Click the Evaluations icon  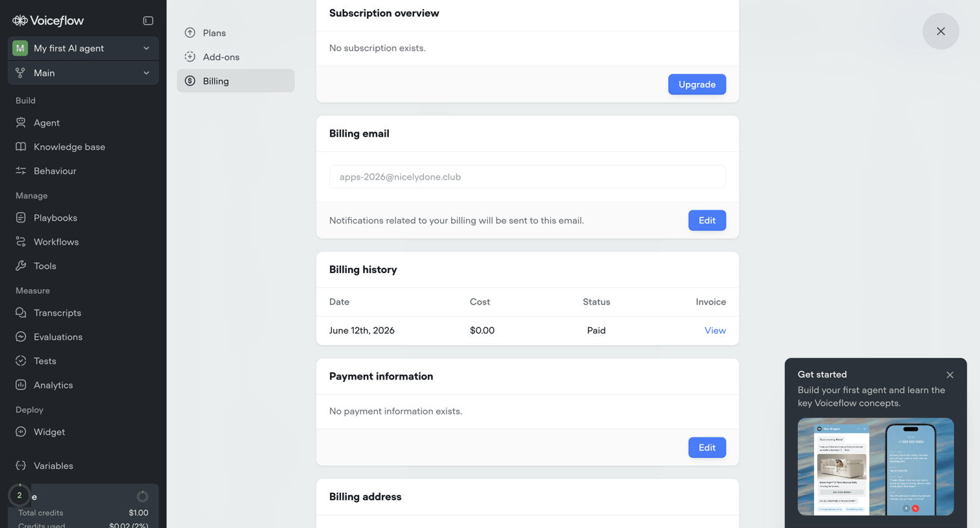tap(21, 337)
